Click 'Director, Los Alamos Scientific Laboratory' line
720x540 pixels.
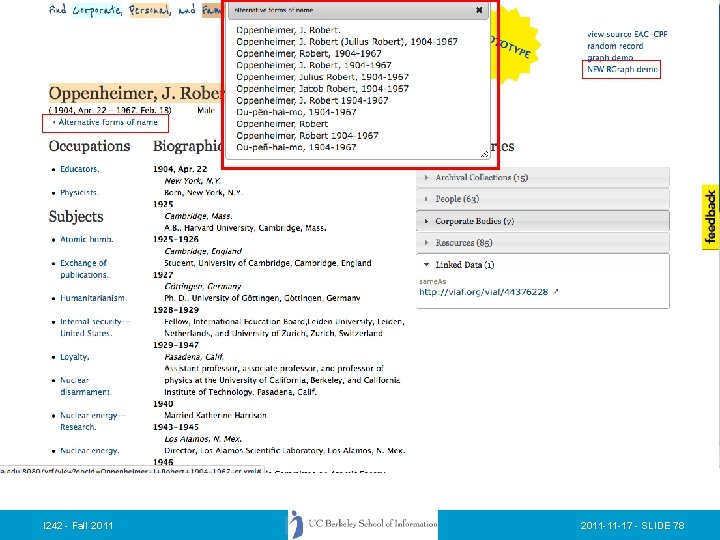click(285, 450)
